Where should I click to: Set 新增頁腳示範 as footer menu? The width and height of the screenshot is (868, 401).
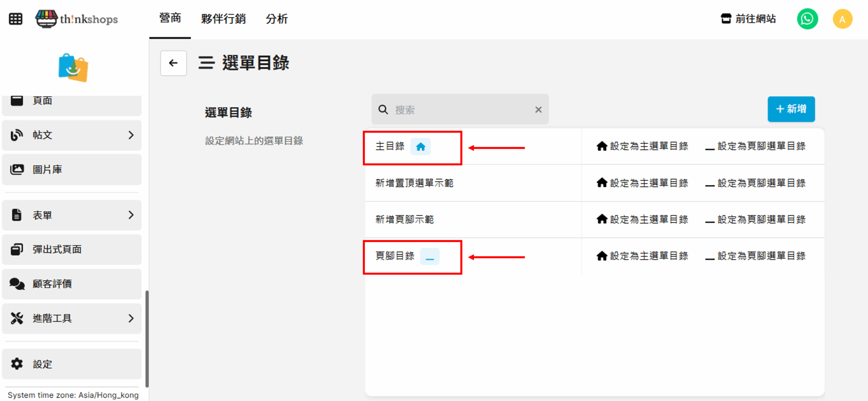755,219
